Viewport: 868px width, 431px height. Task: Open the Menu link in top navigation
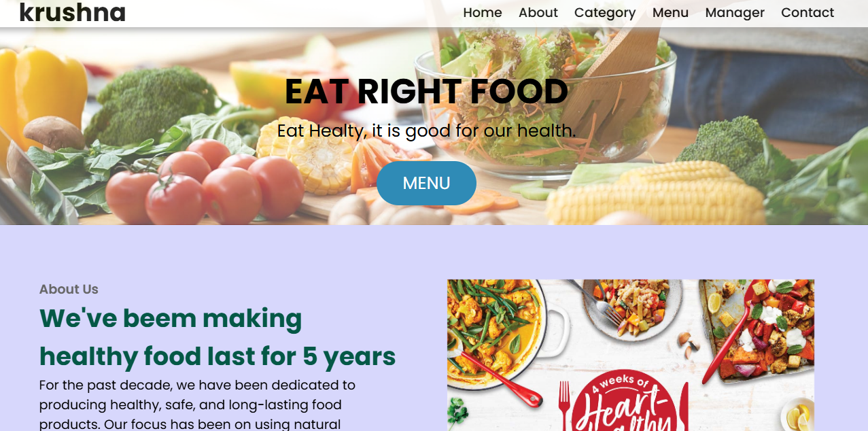click(670, 12)
